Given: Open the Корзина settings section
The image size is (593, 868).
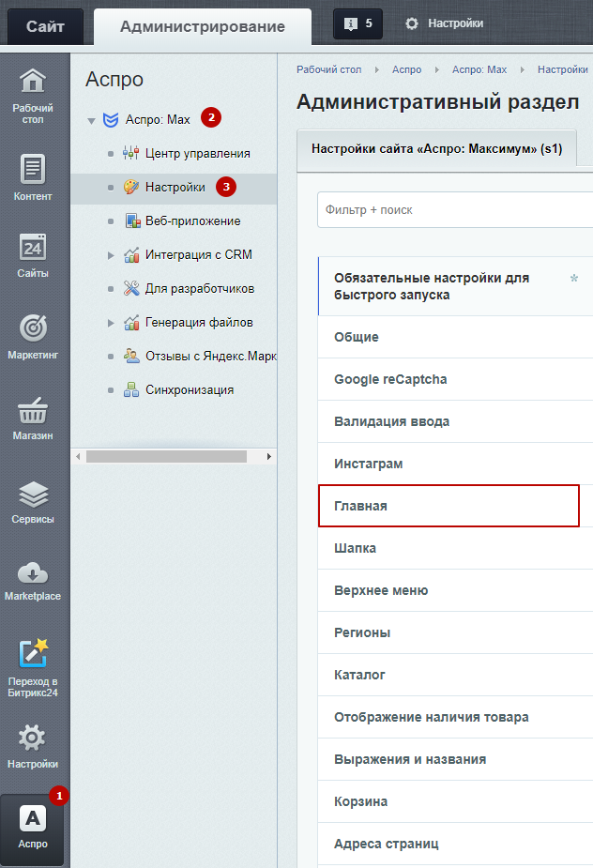Looking at the screenshot, I should coord(455,801).
